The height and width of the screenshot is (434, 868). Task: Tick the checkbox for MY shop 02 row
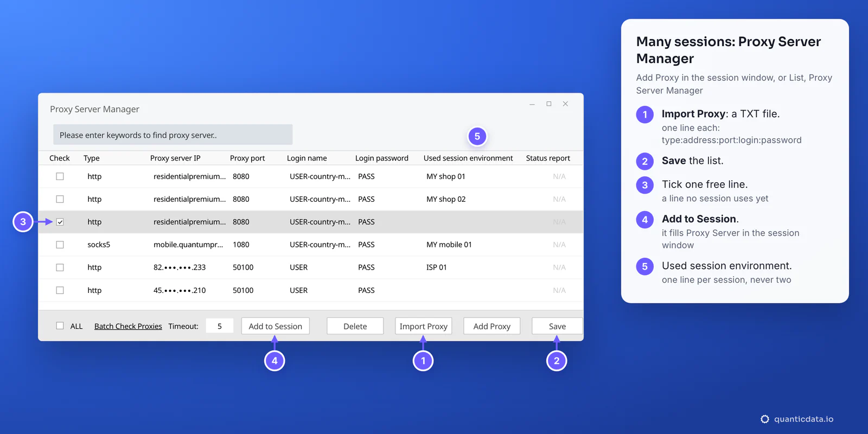point(60,199)
